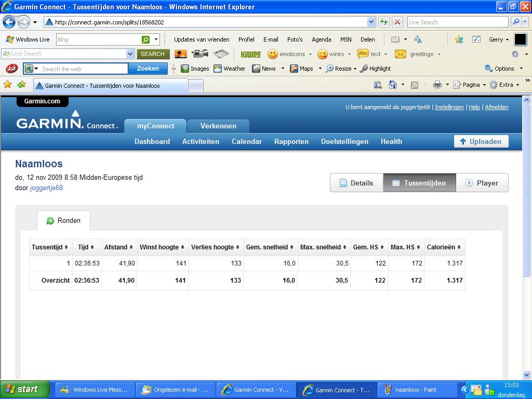Click the Images toolbar button
This screenshot has height=399, width=532.
click(x=195, y=69)
